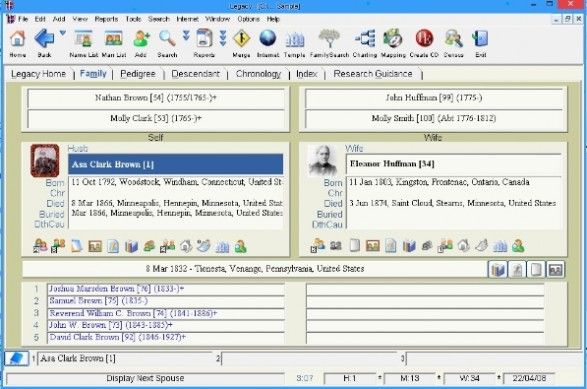Open the Reports toolbar icon
Viewport: 587px width, 389px height.
coord(204,38)
